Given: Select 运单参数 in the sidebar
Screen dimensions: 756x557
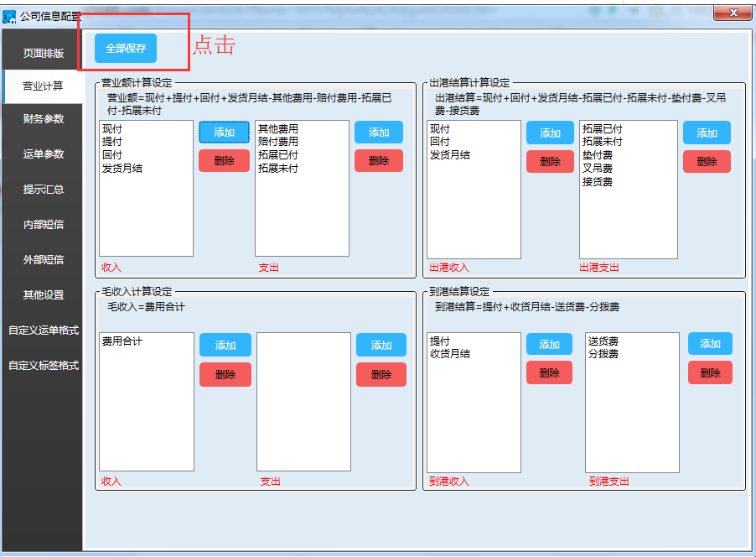Looking at the screenshot, I should 43,154.
